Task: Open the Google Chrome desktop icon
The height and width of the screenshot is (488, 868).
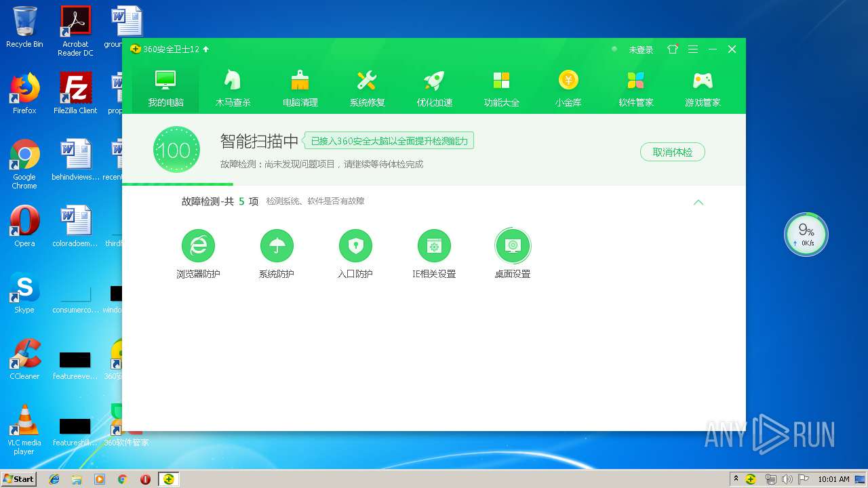Action: [x=24, y=165]
